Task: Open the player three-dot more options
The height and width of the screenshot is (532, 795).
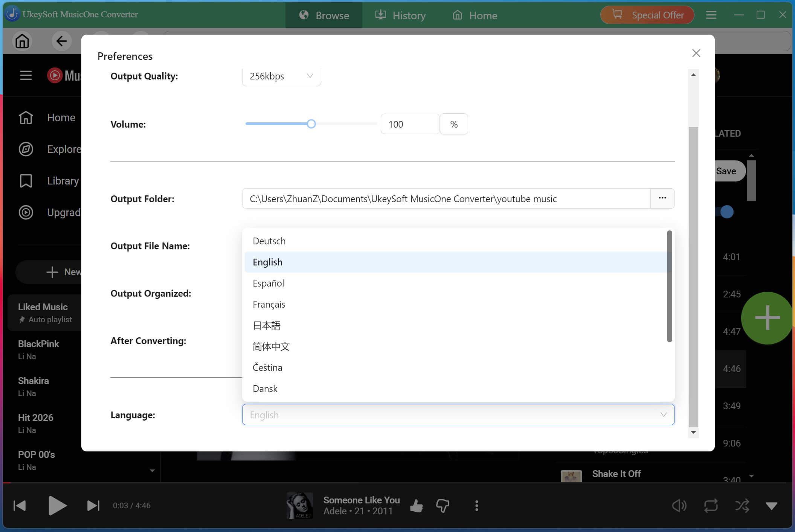Action: click(x=477, y=506)
